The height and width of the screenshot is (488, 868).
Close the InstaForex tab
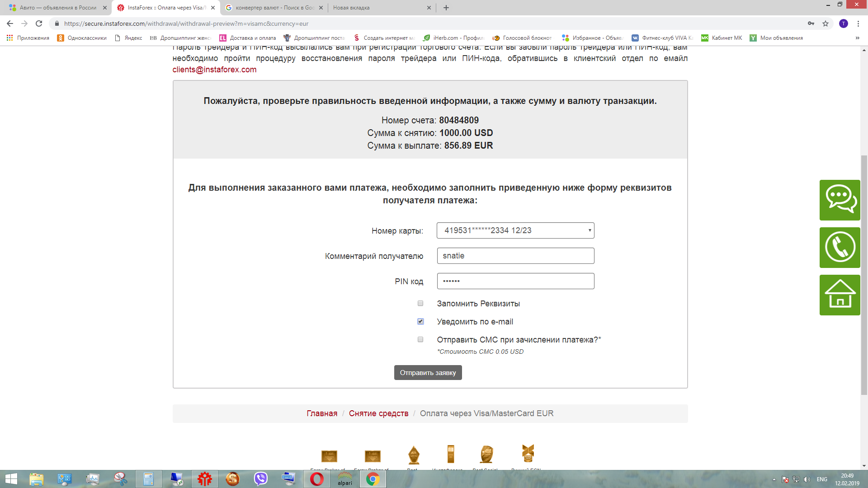pyautogui.click(x=213, y=8)
